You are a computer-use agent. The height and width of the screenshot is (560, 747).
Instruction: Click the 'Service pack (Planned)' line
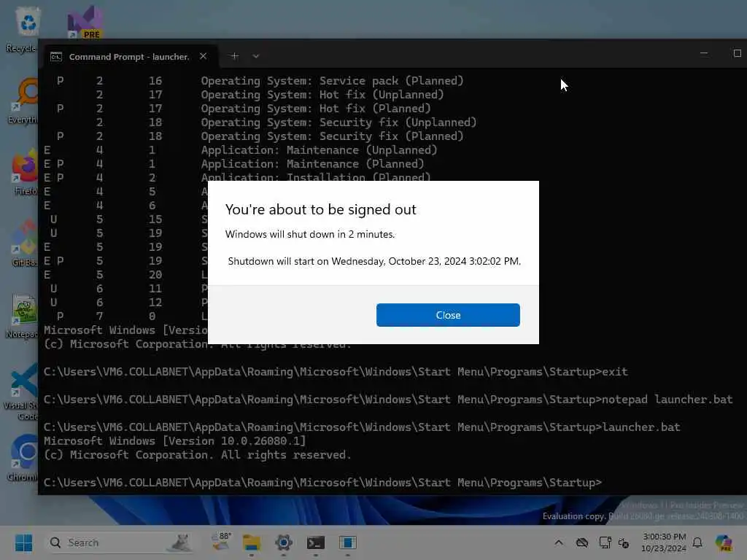coord(332,80)
